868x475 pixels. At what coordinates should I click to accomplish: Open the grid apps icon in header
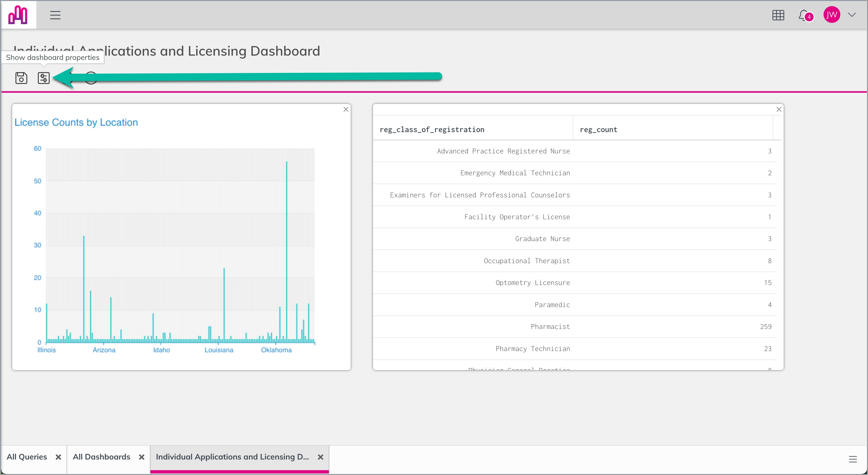click(778, 15)
